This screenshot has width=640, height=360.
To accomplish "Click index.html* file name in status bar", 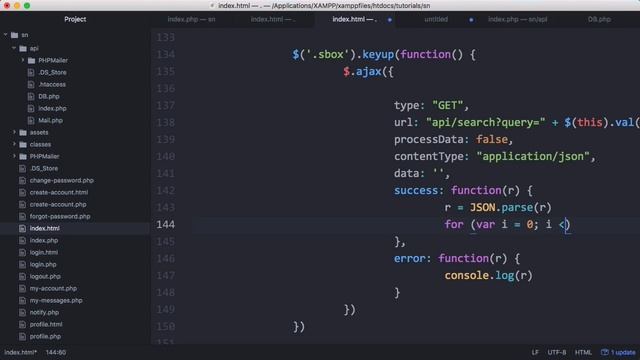I will pos(20,352).
